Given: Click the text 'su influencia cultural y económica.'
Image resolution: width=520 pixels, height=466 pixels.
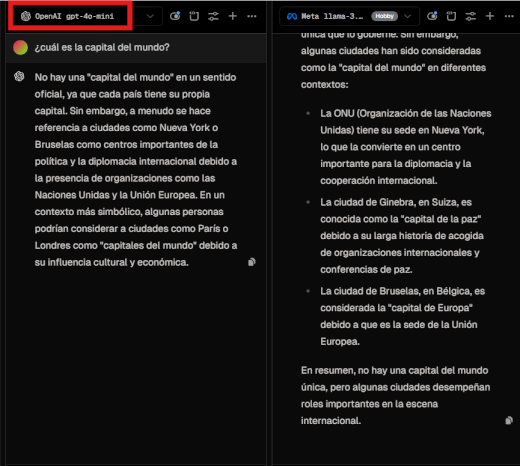Looking at the screenshot, I should [x=111, y=262].
